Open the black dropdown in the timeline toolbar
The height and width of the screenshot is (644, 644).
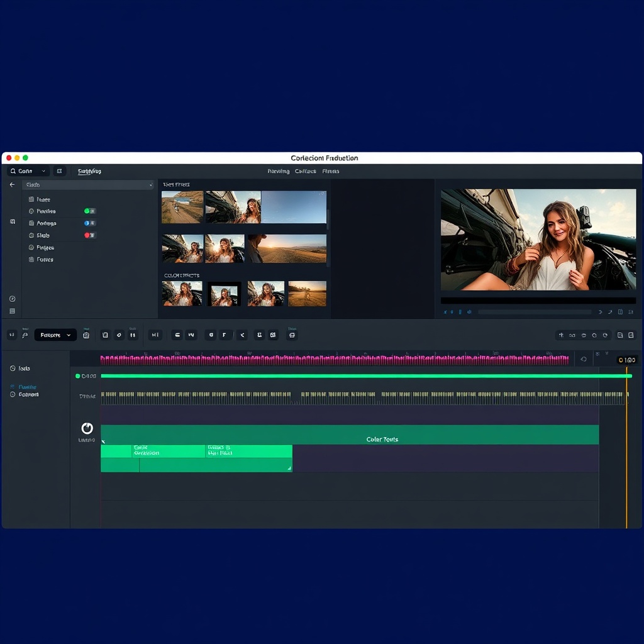tap(55, 335)
